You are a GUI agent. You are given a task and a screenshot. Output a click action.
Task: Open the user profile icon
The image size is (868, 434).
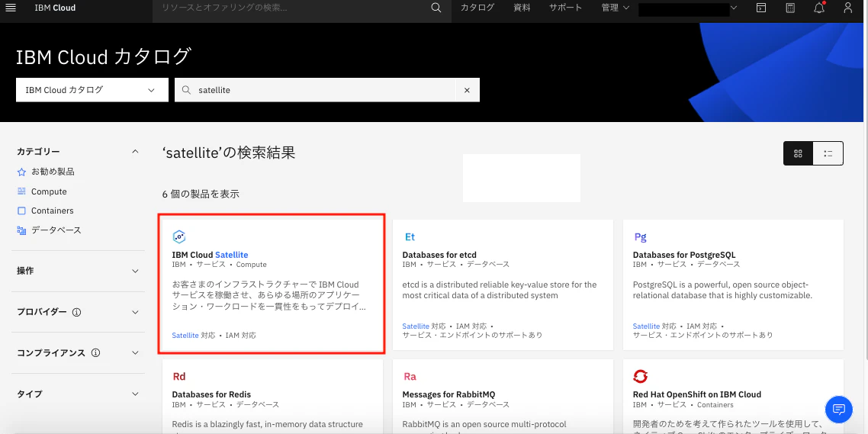click(847, 8)
